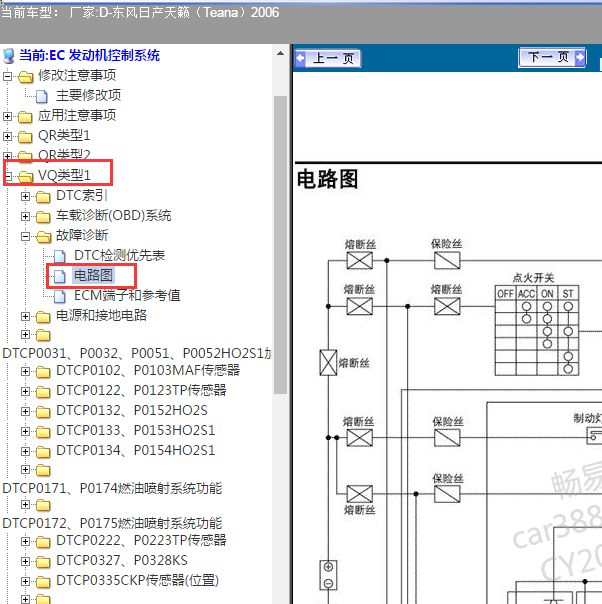Click the 点火开关 table in diagram
The image size is (602, 604).
537,331
